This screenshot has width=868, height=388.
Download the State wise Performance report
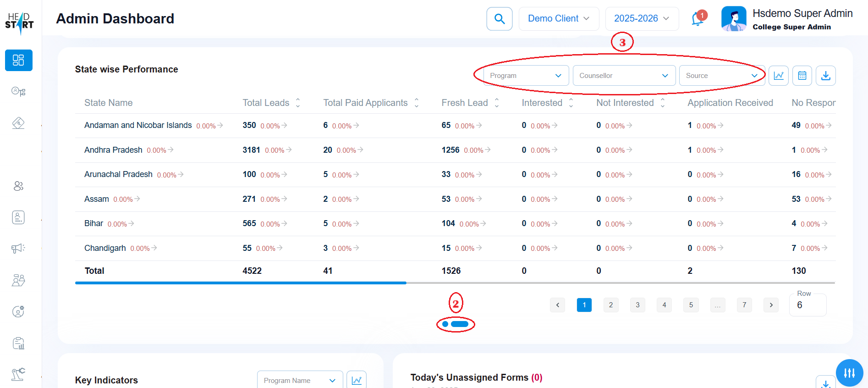coord(825,76)
